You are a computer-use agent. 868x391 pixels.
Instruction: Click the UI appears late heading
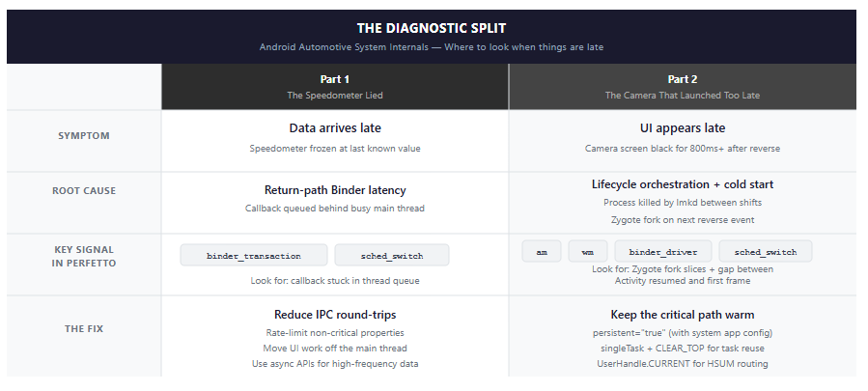683,128
